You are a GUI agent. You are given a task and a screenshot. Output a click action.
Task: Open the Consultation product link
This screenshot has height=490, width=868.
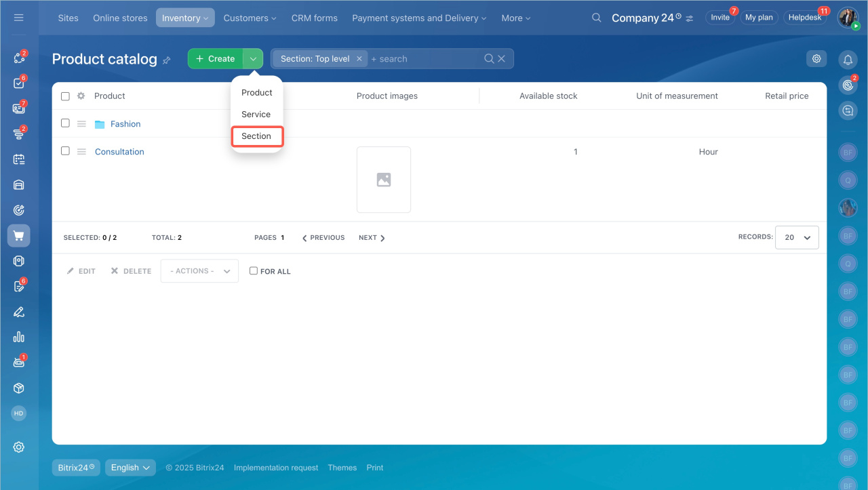pyautogui.click(x=119, y=152)
